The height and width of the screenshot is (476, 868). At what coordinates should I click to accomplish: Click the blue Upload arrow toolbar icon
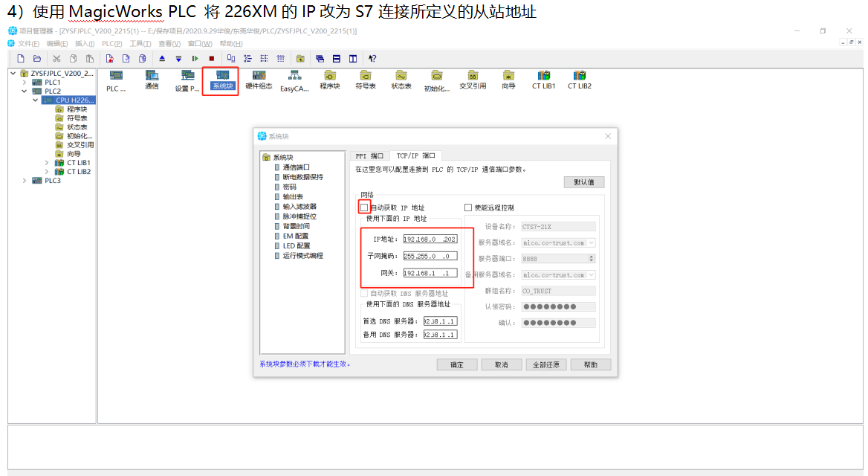point(162,58)
